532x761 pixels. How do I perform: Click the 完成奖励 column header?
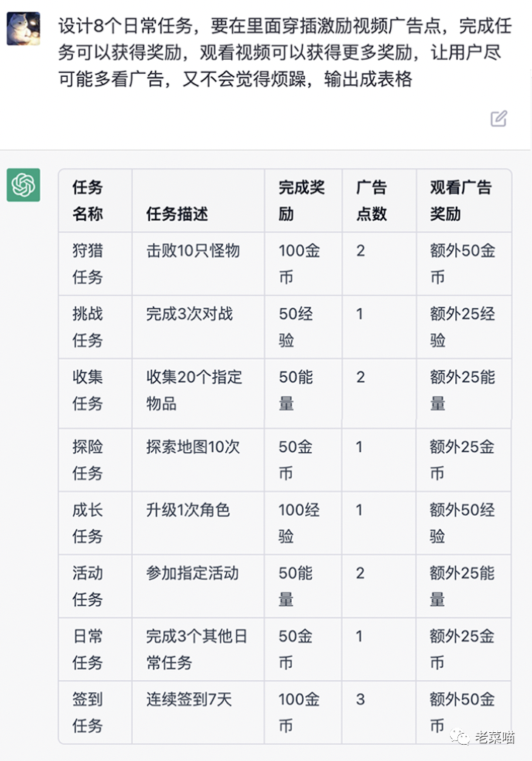point(301,200)
